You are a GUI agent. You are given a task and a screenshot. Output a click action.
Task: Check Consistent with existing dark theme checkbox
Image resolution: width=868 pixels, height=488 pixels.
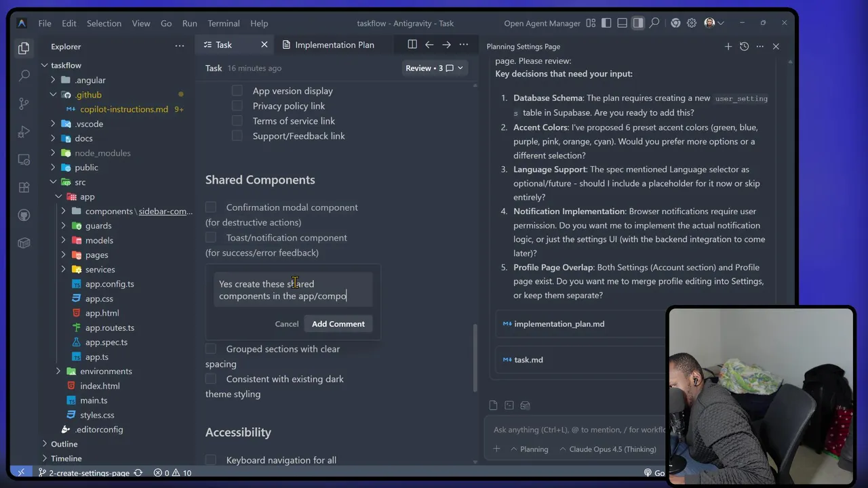pyautogui.click(x=211, y=379)
